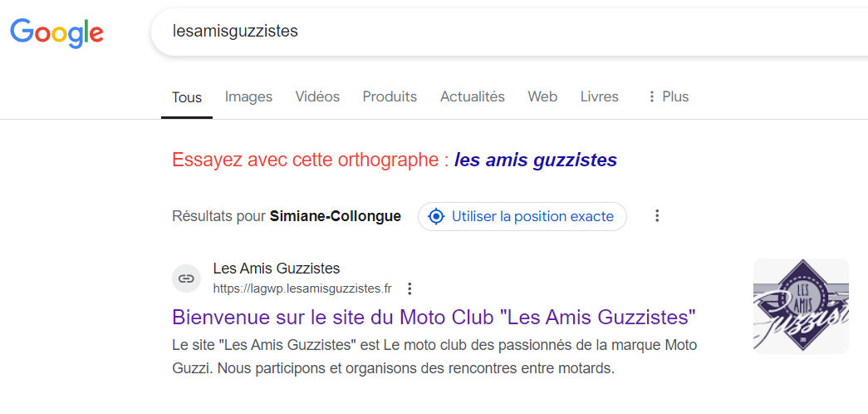Image resolution: width=868 pixels, height=414 pixels.
Task: Select the Tous tab
Action: point(187,97)
